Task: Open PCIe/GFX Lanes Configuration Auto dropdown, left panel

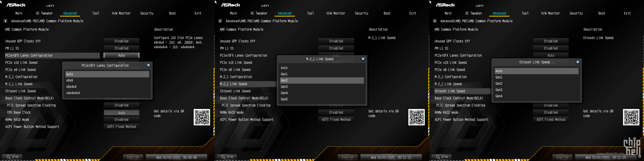Action: coord(122,56)
